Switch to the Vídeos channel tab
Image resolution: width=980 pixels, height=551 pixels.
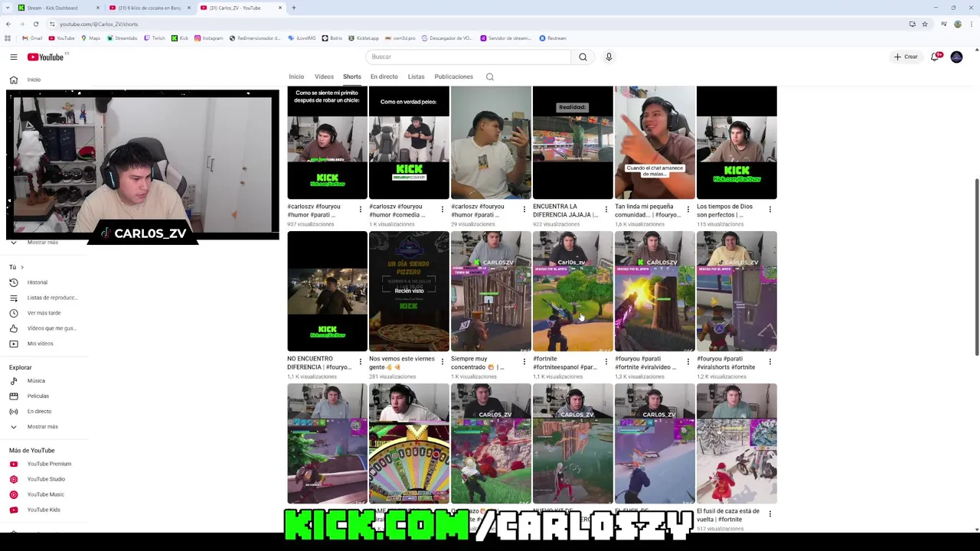click(324, 77)
